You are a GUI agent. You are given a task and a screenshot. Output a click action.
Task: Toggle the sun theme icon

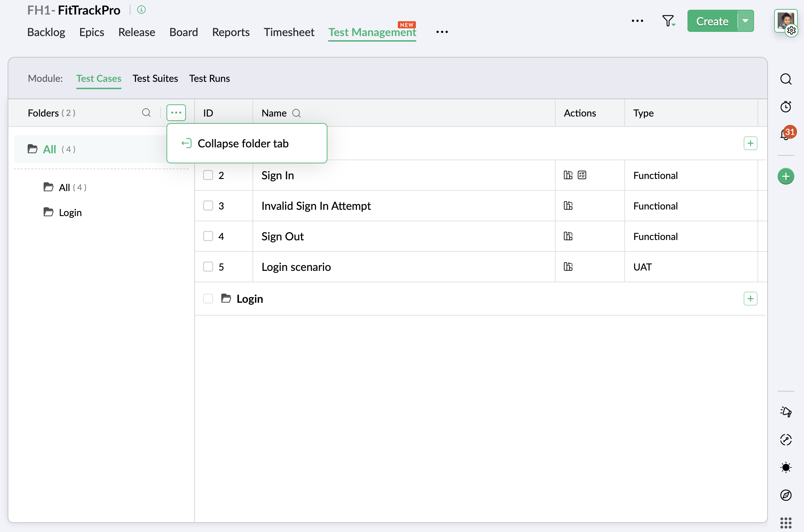click(786, 467)
